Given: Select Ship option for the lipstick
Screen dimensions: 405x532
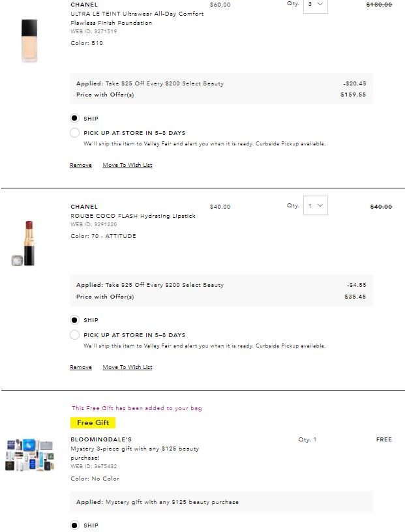Looking at the screenshot, I should point(74,320).
